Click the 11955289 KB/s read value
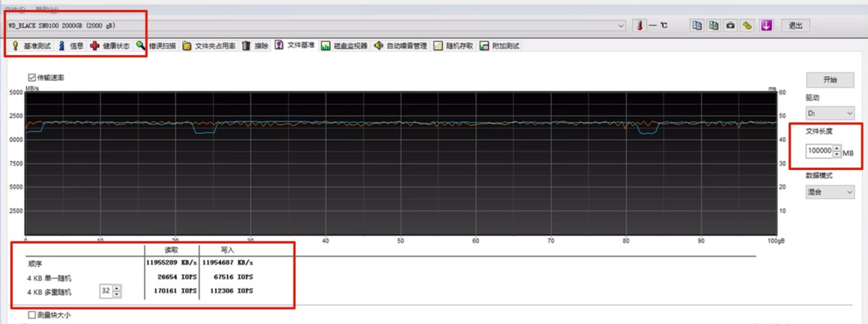Image resolution: width=868 pixels, height=324 pixels. tap(173, 263)
